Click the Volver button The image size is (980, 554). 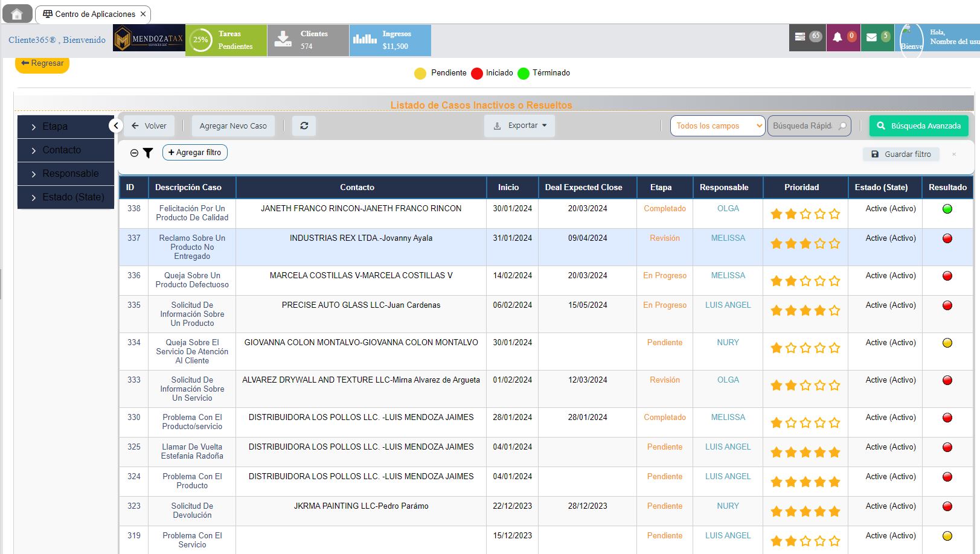[149, 126]
